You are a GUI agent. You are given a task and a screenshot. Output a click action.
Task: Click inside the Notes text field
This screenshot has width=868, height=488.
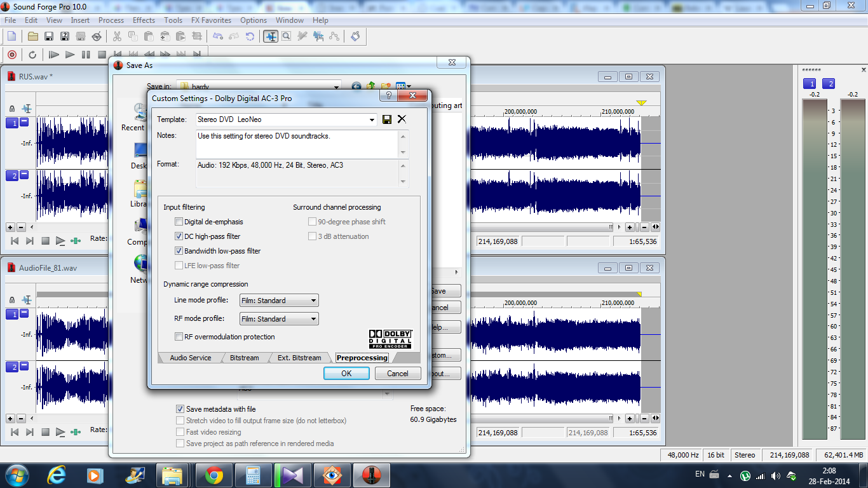[296, 144]
